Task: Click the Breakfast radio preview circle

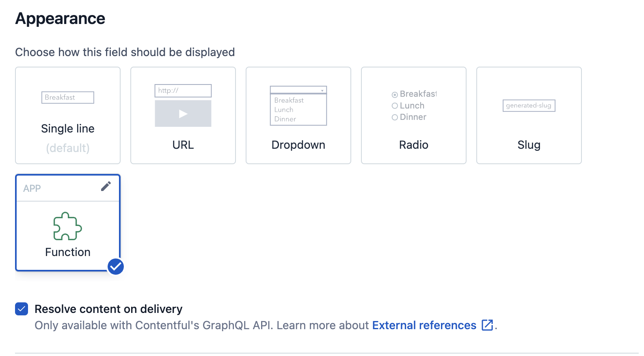Action: pos(395,95)
